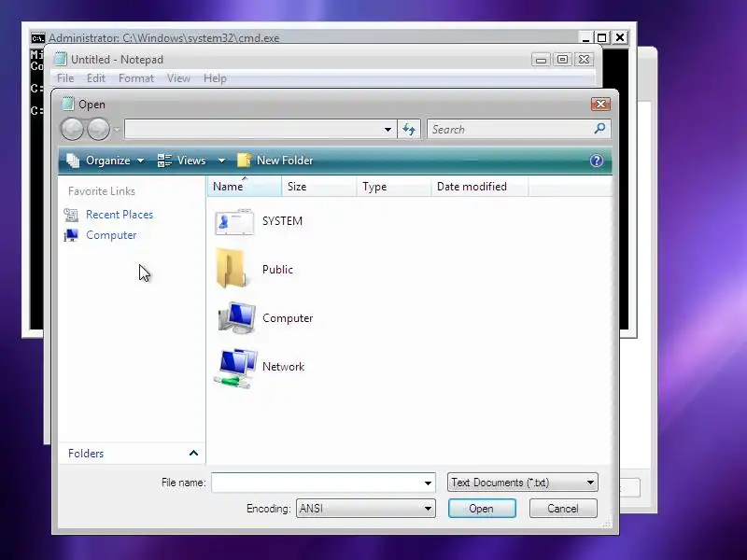Expand the File name dropdown arrow
The width and height of the screenshot is (747, 560).
click(x=428, y=483)
